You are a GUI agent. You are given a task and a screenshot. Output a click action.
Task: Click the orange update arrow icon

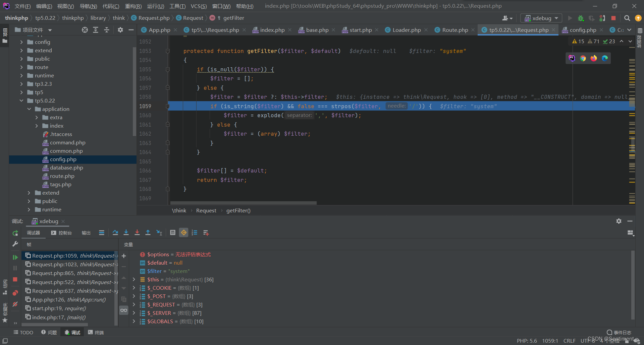638,18
